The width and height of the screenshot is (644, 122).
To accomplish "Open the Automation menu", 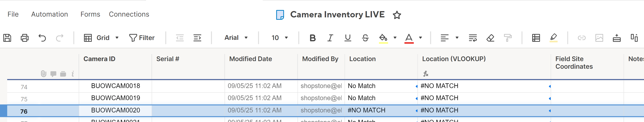I will tap(50, 14).
